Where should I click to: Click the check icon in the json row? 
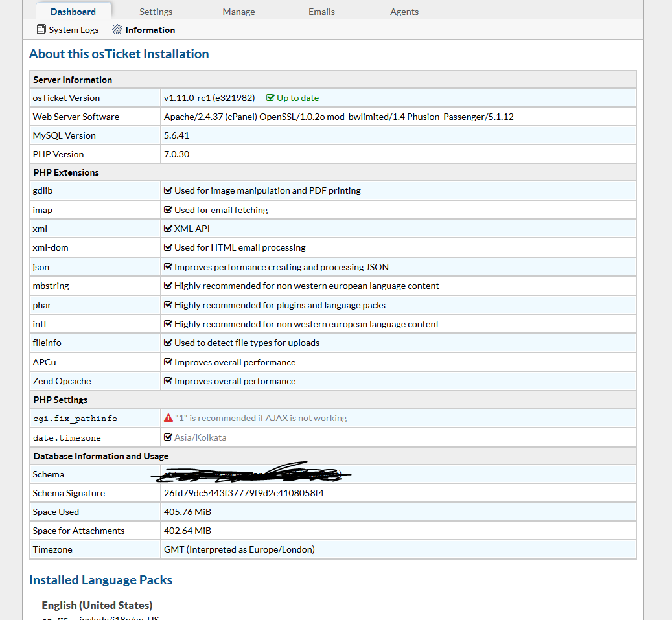(168, 266)
